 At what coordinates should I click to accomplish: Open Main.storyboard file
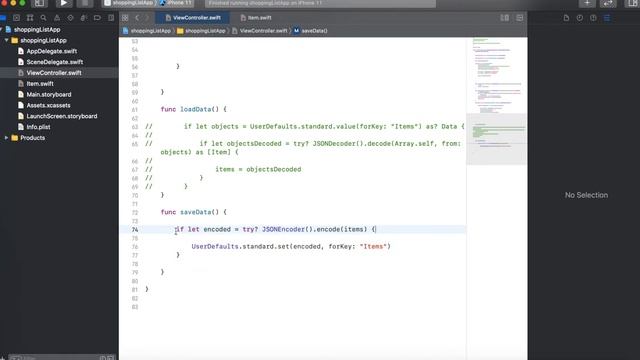point(49,94)
